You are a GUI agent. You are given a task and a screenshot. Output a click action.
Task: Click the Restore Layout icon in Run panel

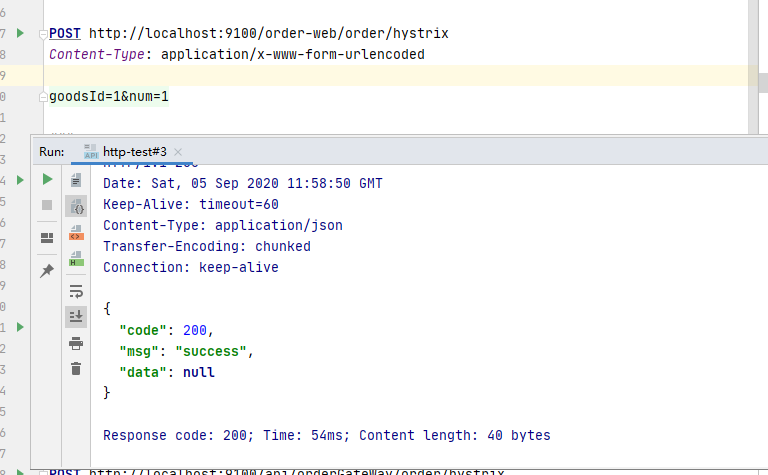click(x=47, y=238)
